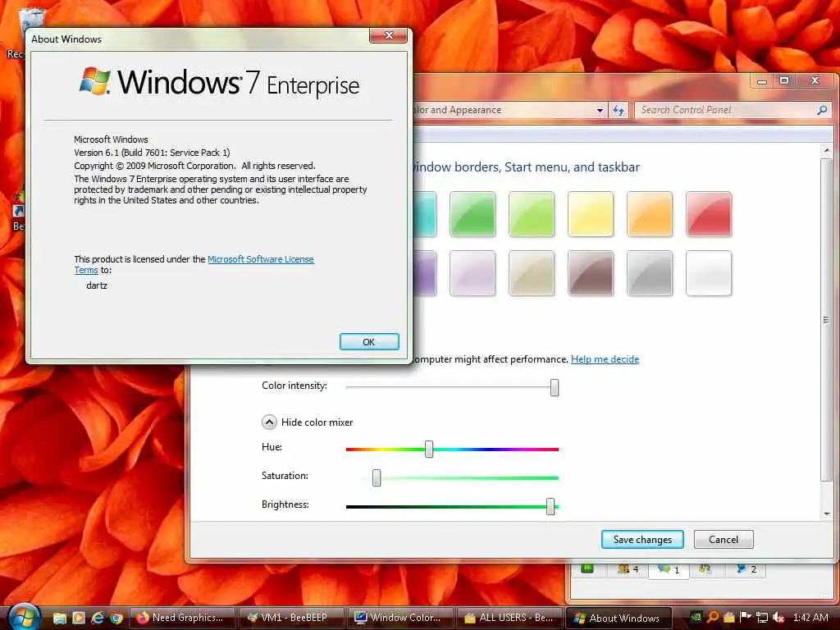Select the pale lavender color swatch
Screen dimensions: 840x630
(x=472, y=272)
